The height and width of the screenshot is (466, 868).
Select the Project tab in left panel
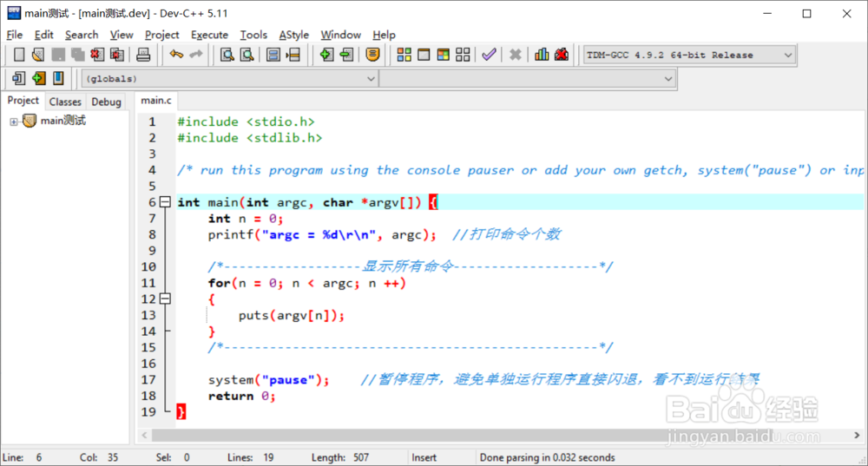coord(23,101)
